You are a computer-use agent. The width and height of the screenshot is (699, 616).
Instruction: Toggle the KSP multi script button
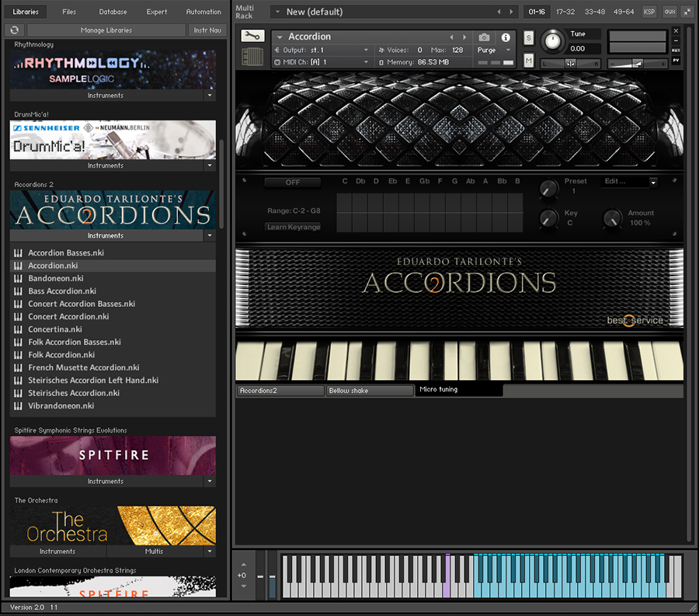(649, 12)
